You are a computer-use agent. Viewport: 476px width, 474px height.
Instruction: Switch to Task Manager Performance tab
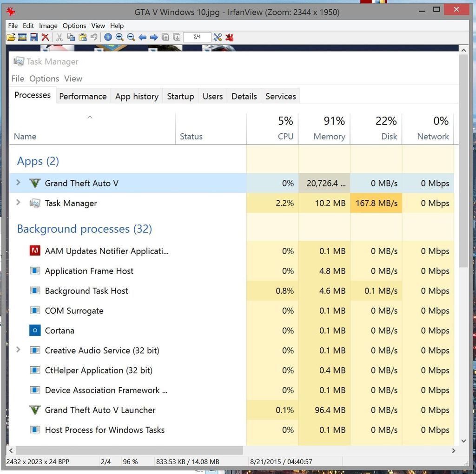(83, 96)
